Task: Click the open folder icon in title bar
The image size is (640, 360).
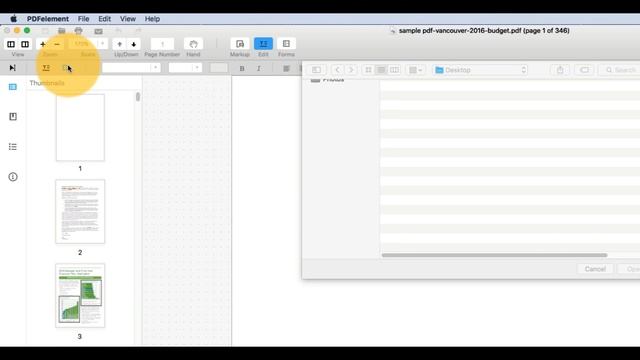Action: [x=62, y=31]
